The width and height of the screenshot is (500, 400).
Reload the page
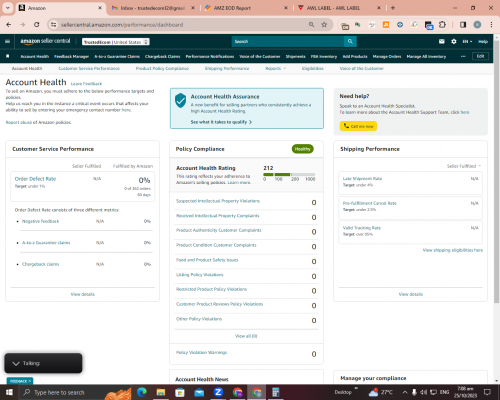click(37, 25)
